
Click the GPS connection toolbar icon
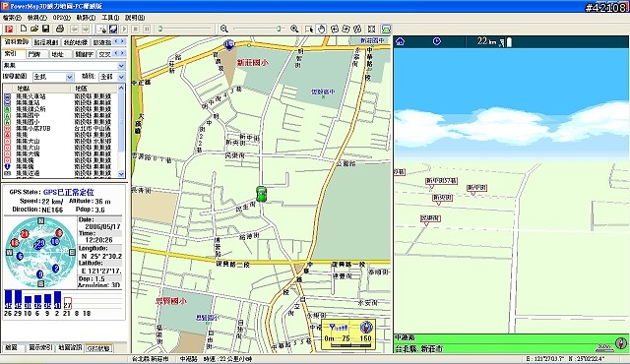(x=102, y=29)
